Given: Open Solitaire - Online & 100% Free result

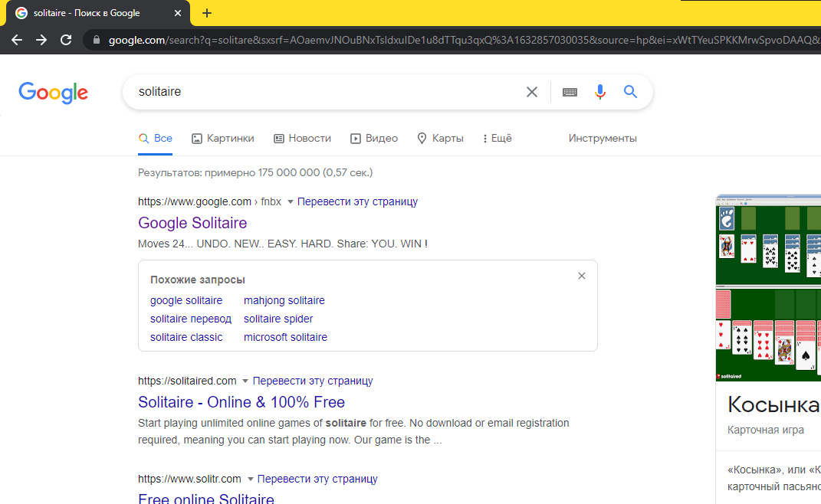Looking at the screenshot, I should tap(241, 402).
